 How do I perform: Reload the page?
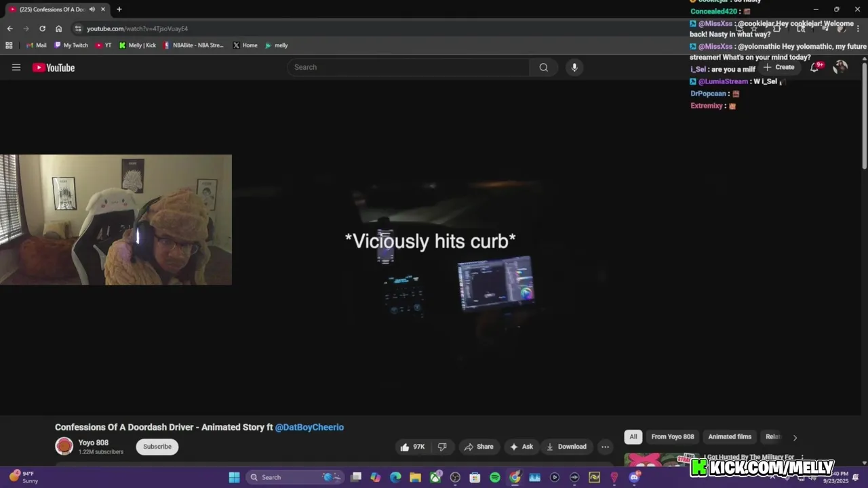(x=42, y=28)
